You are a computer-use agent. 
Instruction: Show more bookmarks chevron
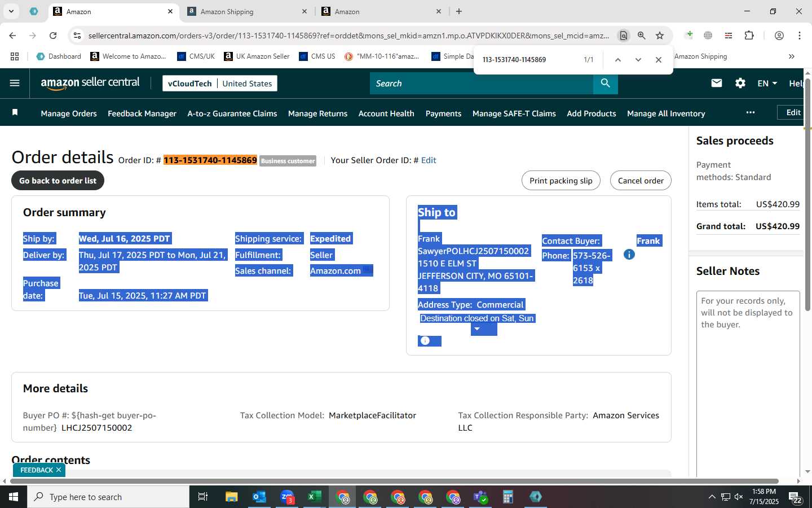pos(791,56)
